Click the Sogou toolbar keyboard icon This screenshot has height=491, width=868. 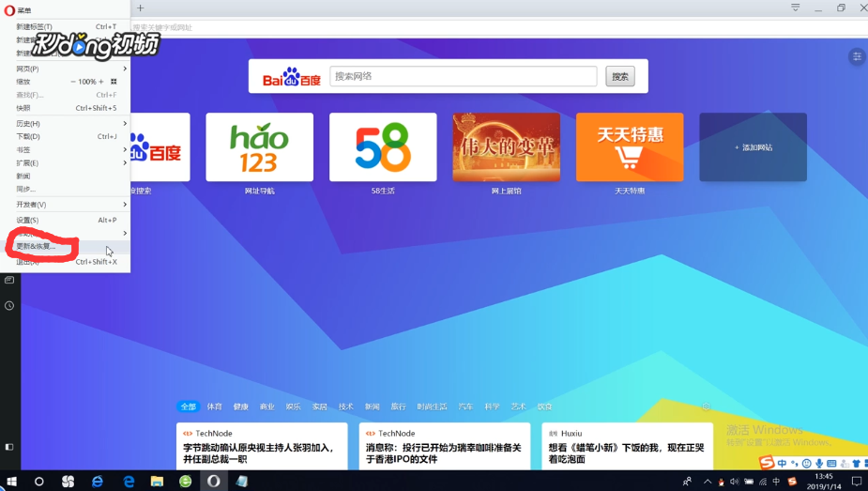coord(831,463)
